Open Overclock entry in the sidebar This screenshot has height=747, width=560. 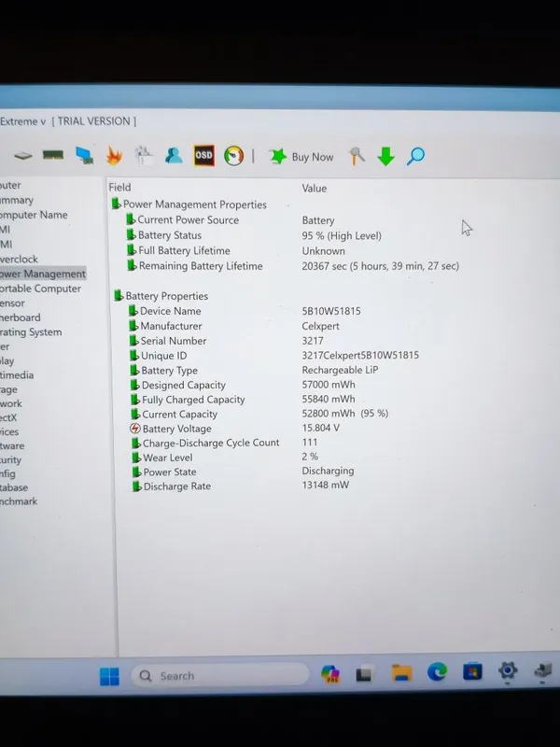pos(19,260)
